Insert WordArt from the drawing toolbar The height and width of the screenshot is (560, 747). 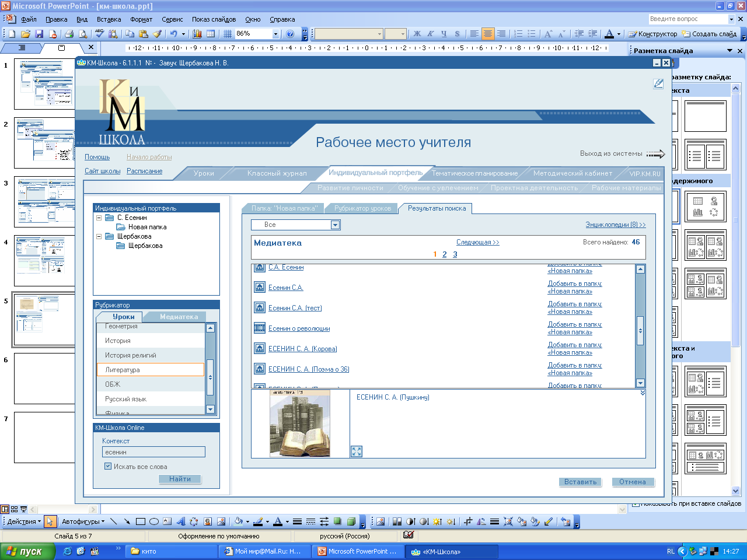click(x=181, y=521)
